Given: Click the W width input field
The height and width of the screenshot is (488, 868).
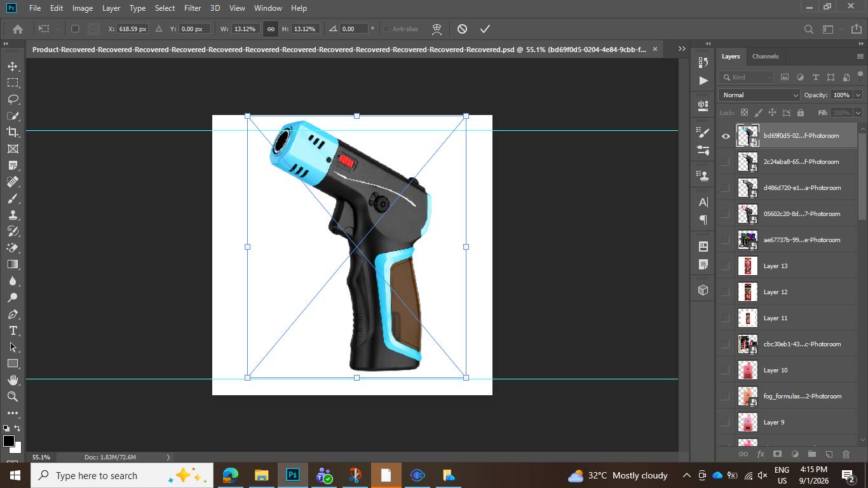Looking at the screenshot, I should pos(245,29).
